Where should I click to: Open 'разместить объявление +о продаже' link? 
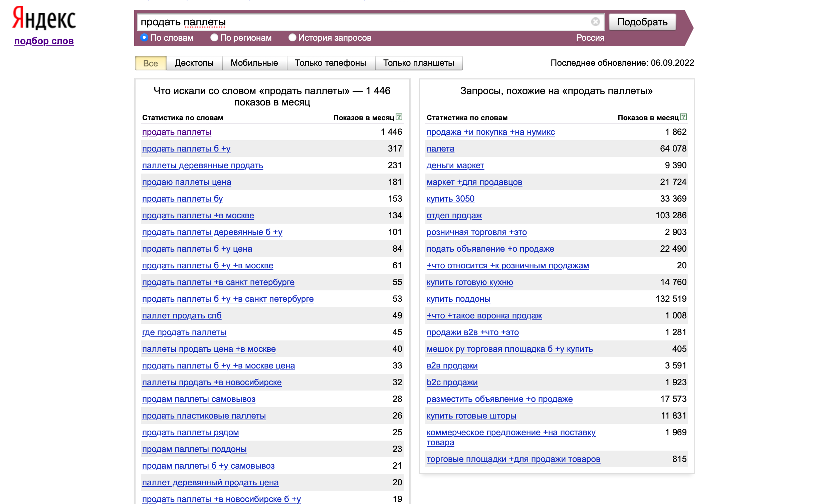tap(500, 399)
